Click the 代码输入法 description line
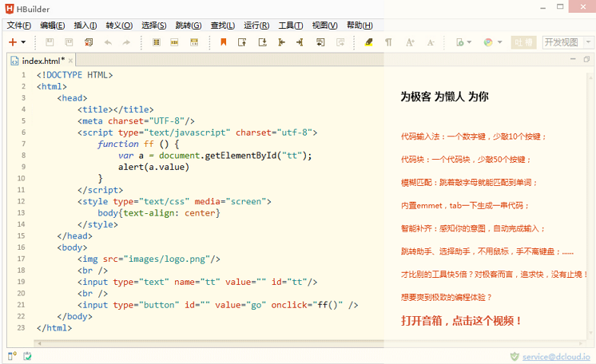596x364 pixels. (474, 136)
